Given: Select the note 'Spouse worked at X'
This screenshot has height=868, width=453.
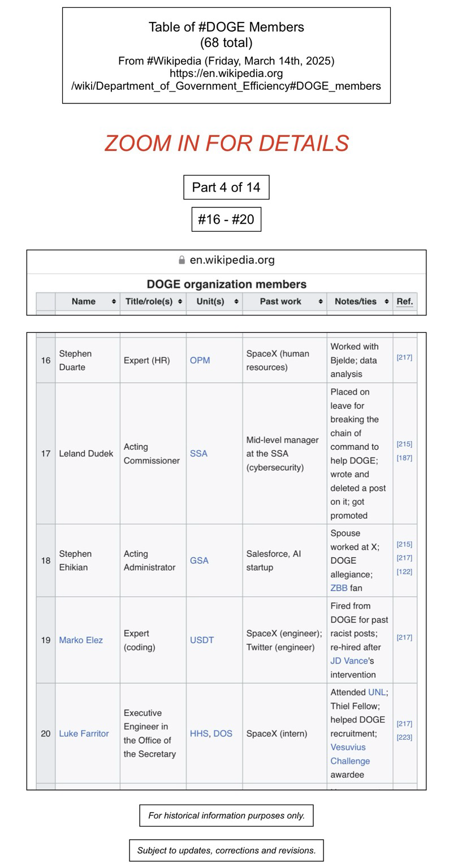Looking at the screenshot, I should (355, 540).
